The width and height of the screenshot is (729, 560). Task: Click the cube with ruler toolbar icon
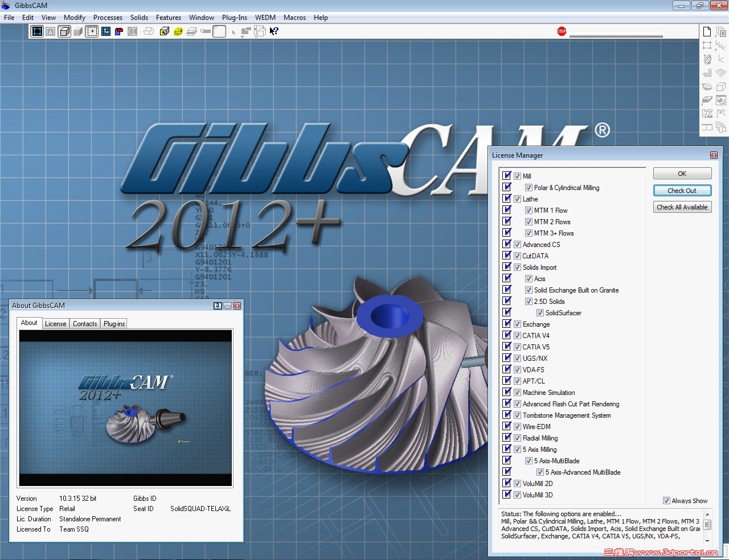click(259, 31)
